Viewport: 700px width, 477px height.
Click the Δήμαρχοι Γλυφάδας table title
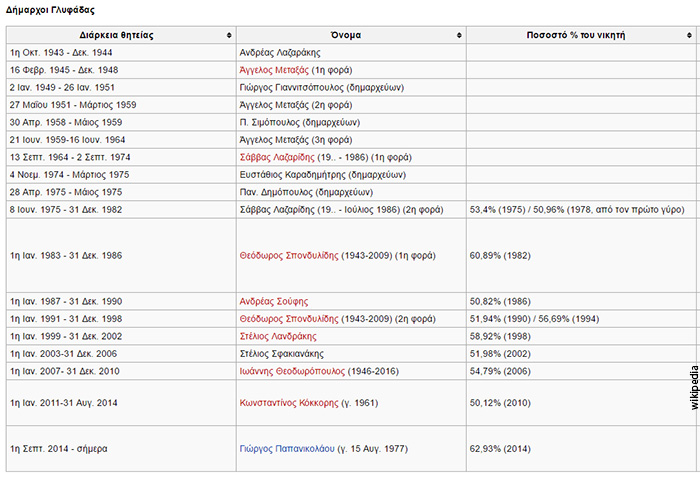[52, 9]
